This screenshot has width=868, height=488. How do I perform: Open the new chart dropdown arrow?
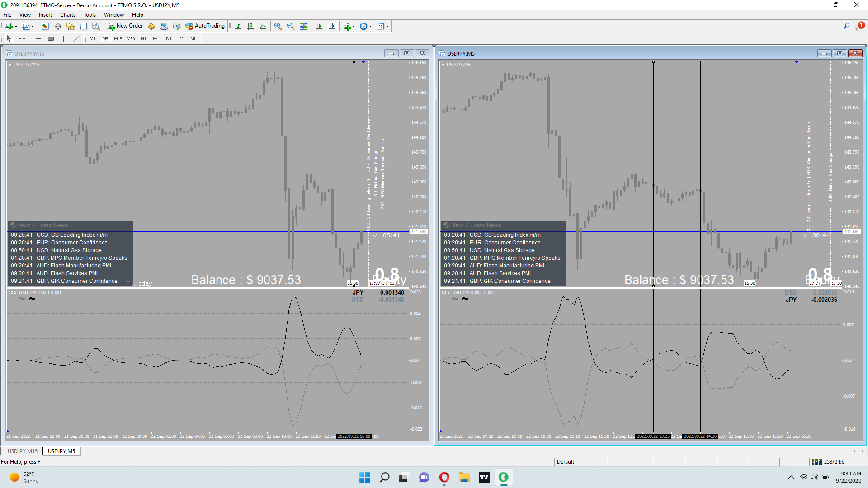point(16,26)
